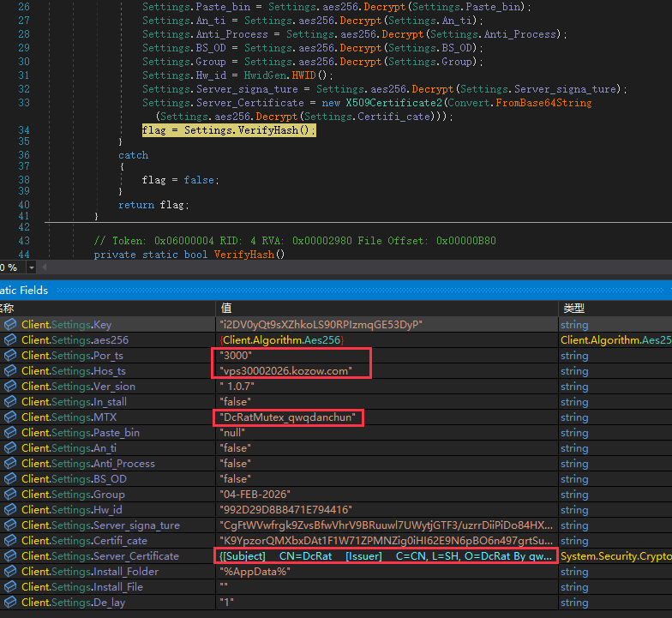Click the field icon beside Client.Settings.Anti_Process

[10, 463]
